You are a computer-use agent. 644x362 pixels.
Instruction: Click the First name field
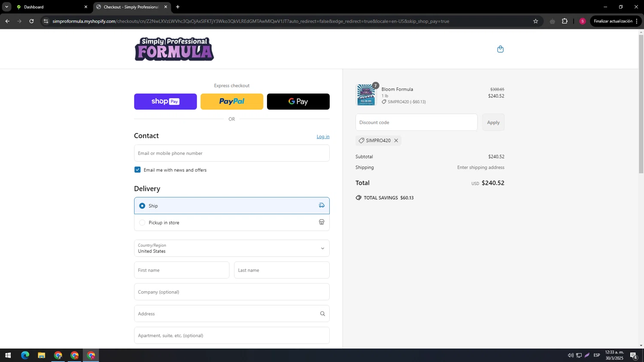182,270
